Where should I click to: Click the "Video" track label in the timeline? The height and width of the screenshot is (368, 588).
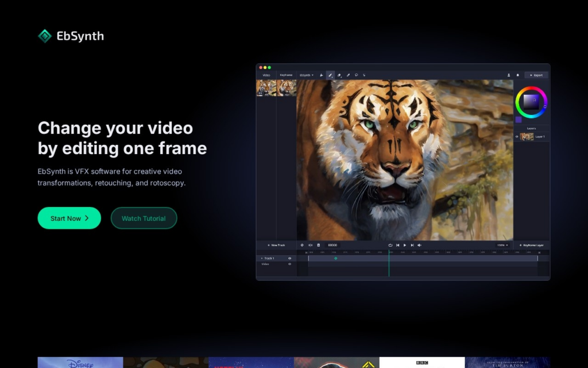pos(265,264)
